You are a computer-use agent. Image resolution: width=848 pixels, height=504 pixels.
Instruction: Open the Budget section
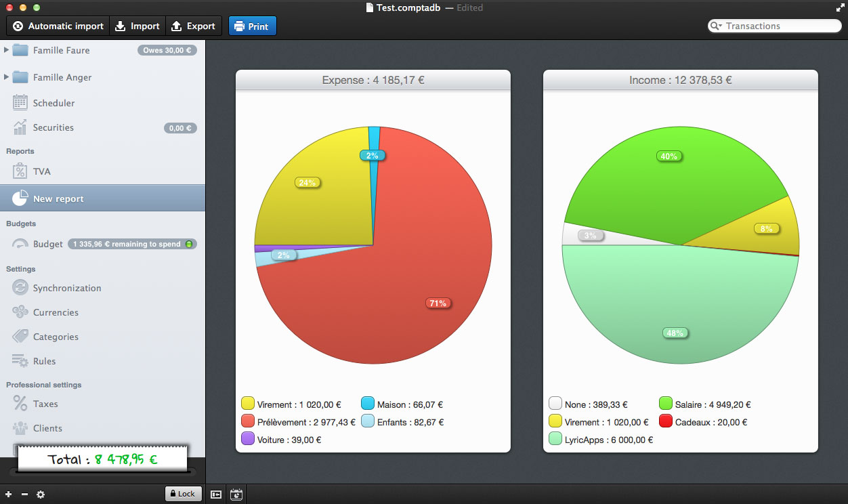click(47, 244)
